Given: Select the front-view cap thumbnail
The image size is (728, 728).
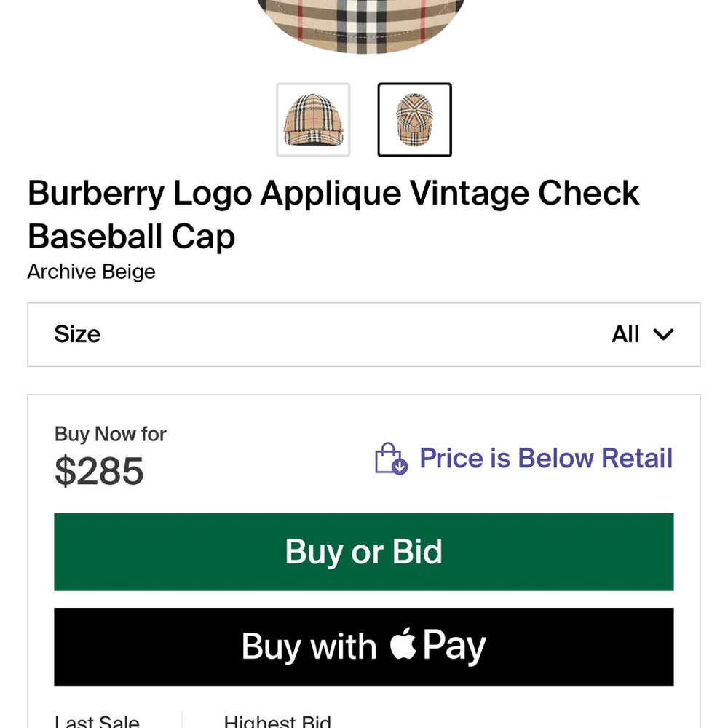Looking at the screenshot, I should pyautogui.click(x=313, y=119).
